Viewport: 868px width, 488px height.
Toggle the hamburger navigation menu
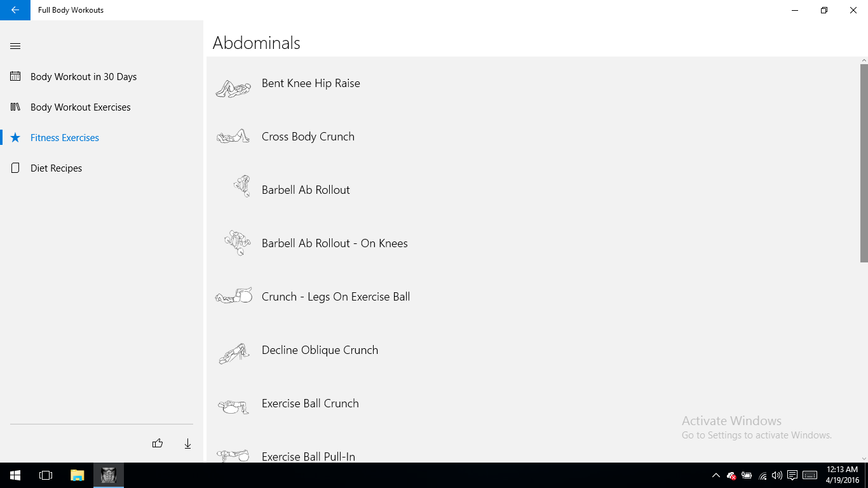point(15,46)
